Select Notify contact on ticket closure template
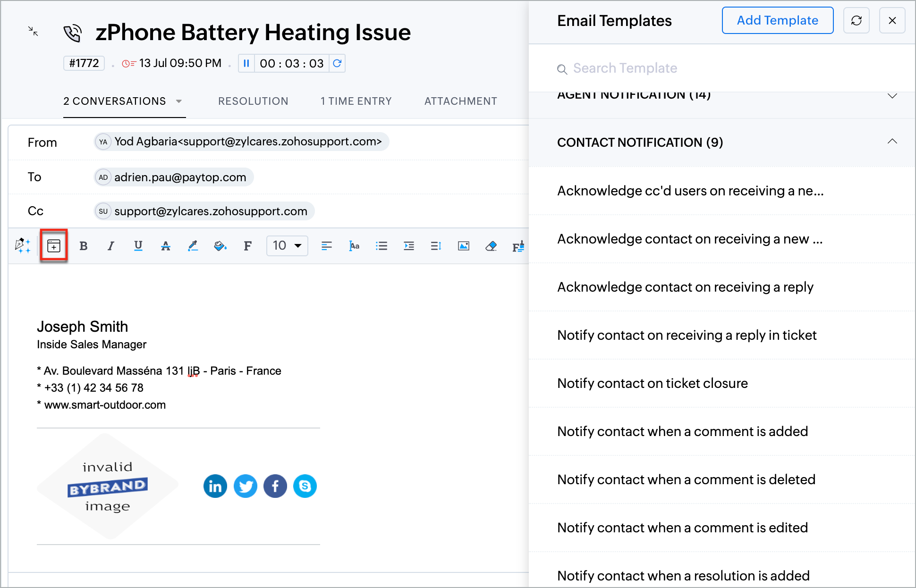 click(x=653, y=383)
